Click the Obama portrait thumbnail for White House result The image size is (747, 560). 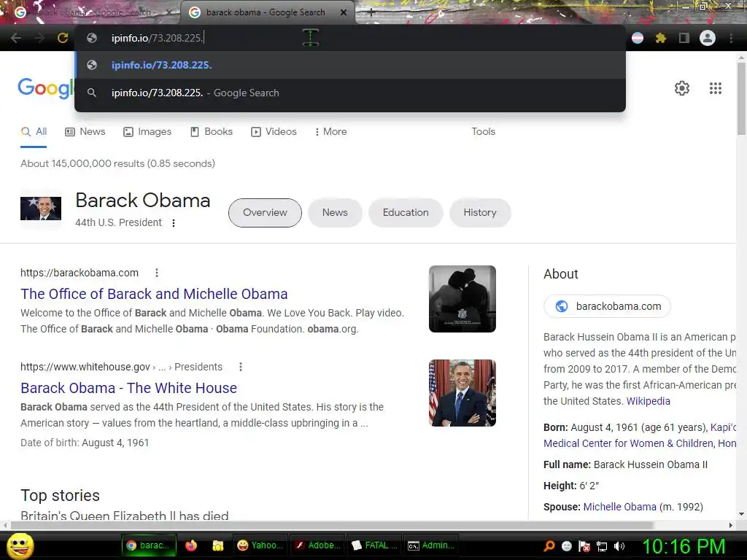click(x=462, y=392)
